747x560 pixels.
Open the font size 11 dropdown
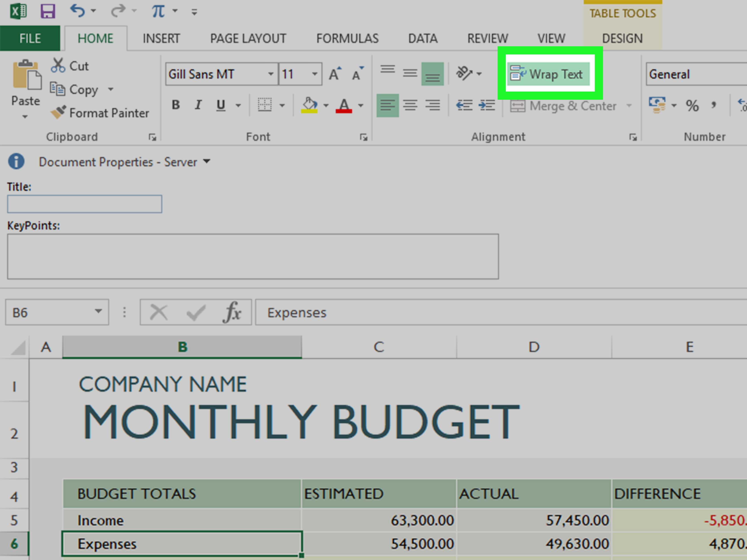314,74
